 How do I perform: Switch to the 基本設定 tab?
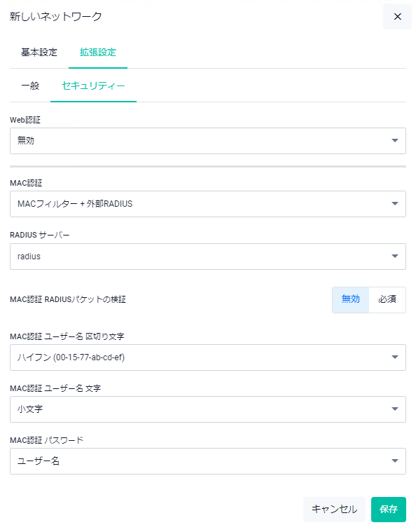[x=39, y=53]
